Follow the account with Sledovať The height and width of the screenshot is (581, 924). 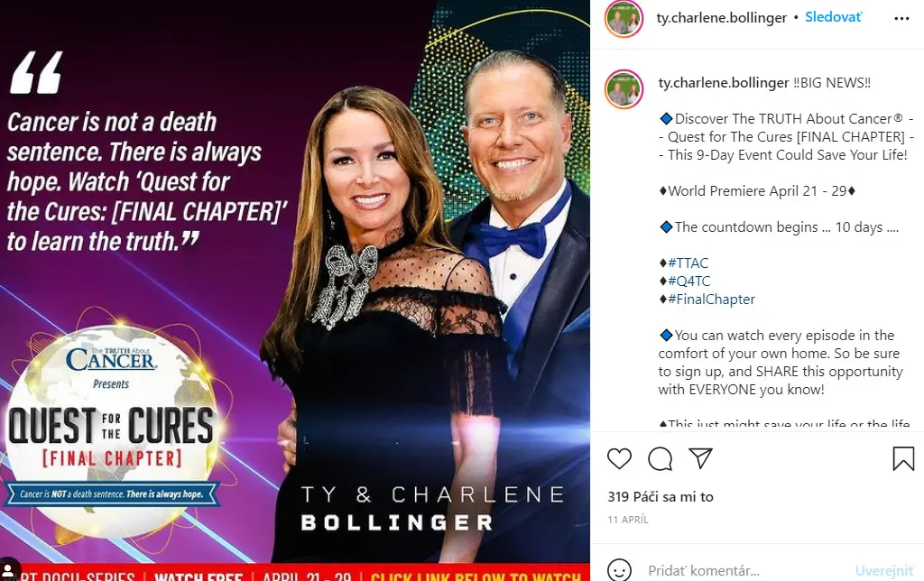coord(833,17)
